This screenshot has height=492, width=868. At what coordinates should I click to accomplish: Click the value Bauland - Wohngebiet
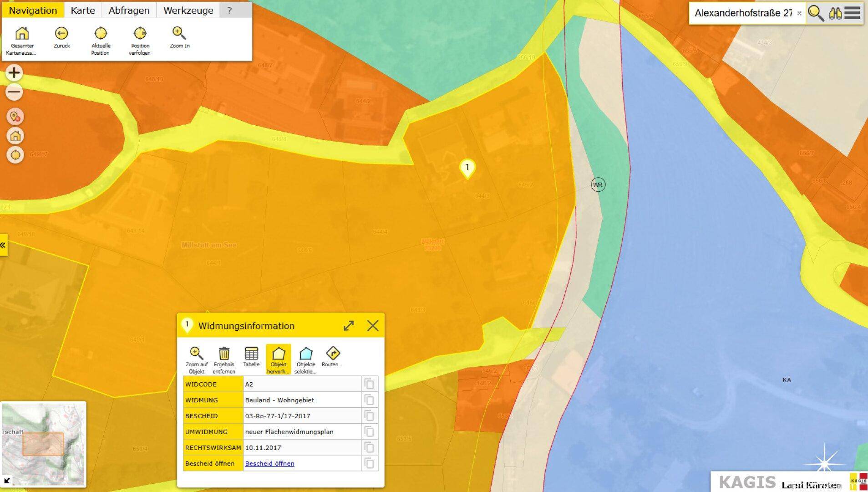click(279, 400)
